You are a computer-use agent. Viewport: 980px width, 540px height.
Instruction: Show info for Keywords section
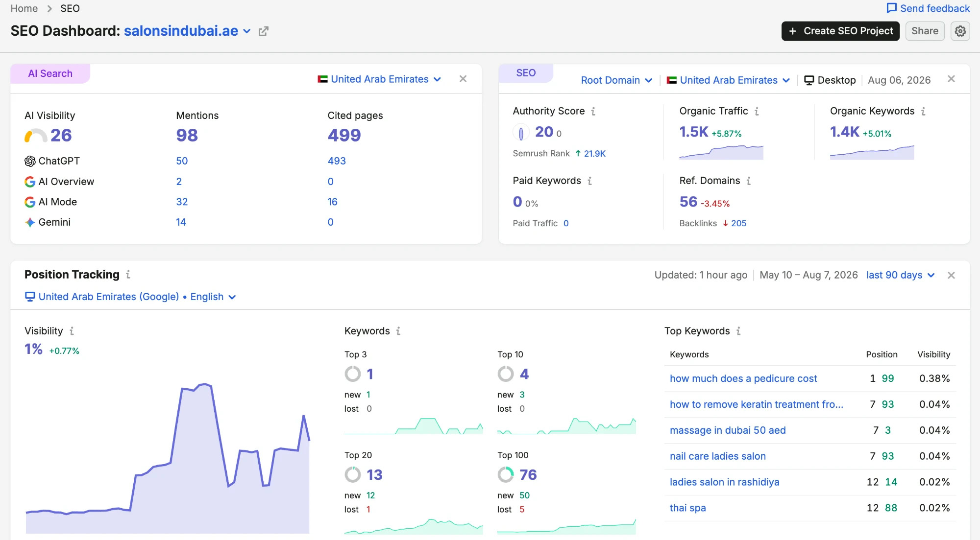coord(398,331)
